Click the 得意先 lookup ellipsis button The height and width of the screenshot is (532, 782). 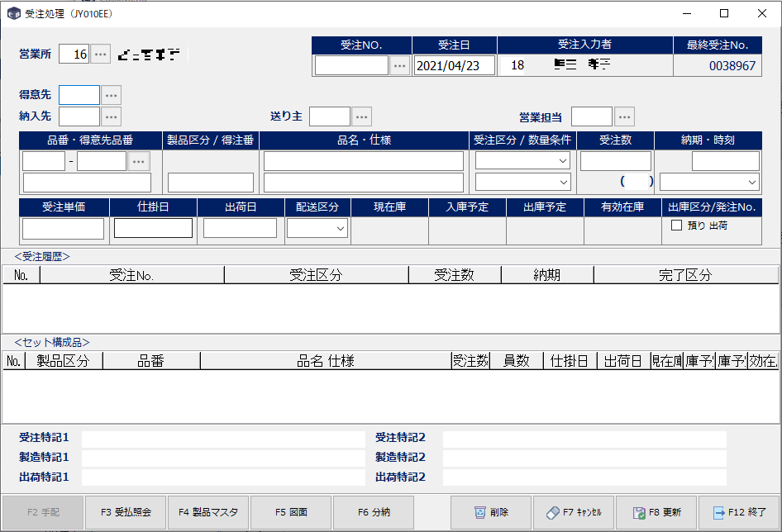[111, 96]
